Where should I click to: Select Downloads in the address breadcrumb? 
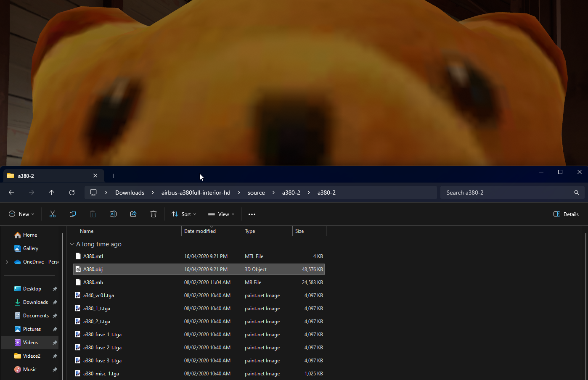[130, 193]
